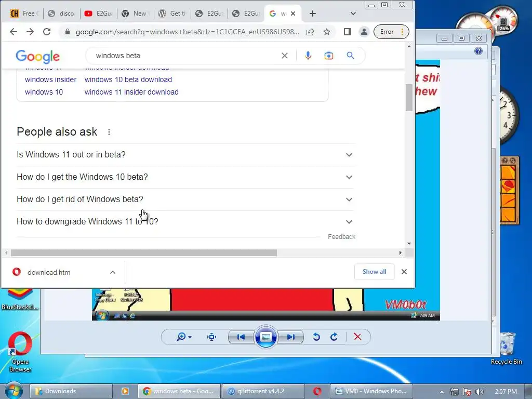The image size is (532, 399).
Task: Expand 'How do I get the Windows 10 beta?'
Action: coord(185,177)
